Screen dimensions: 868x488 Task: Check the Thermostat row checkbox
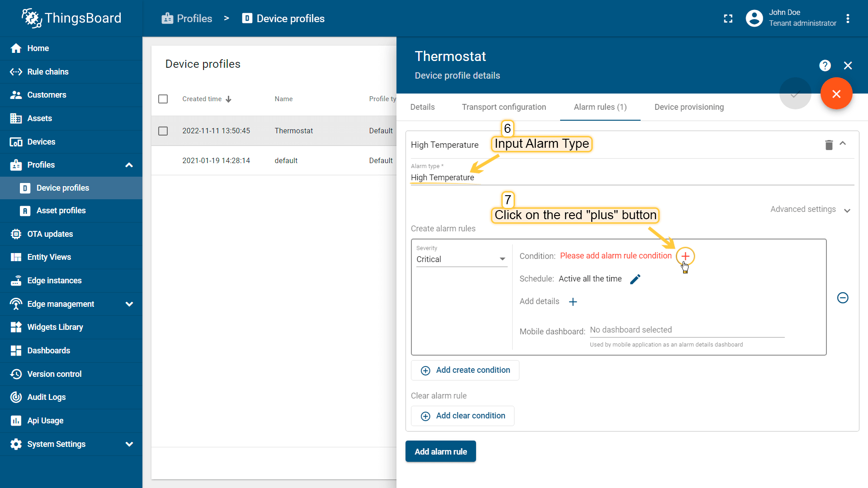tap(163, 131)
